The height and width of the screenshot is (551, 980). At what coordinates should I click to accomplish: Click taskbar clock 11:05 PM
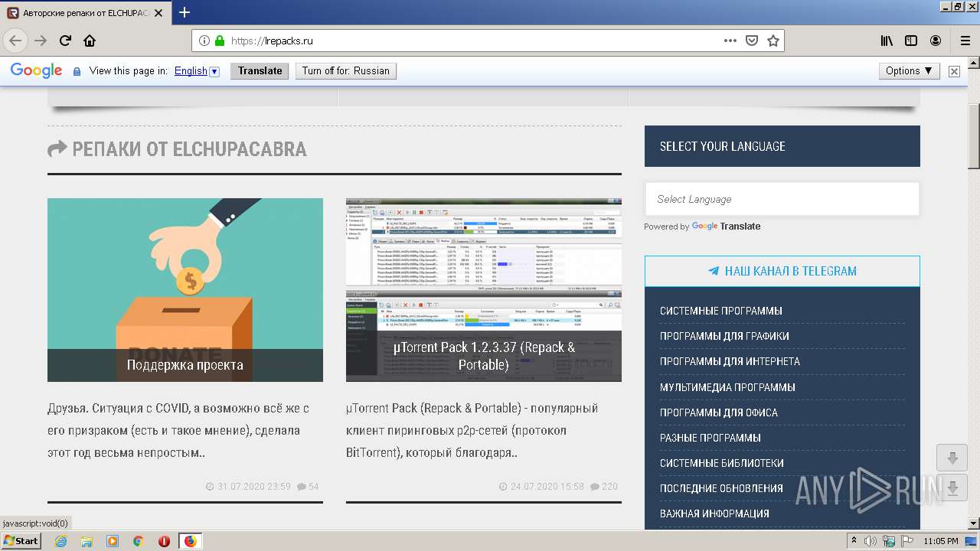940,541
